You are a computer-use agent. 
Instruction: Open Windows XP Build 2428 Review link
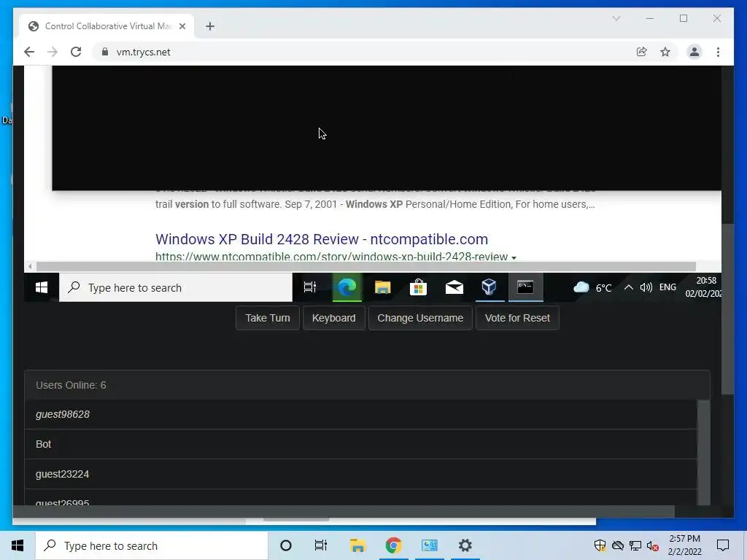[x=322, y=239]
